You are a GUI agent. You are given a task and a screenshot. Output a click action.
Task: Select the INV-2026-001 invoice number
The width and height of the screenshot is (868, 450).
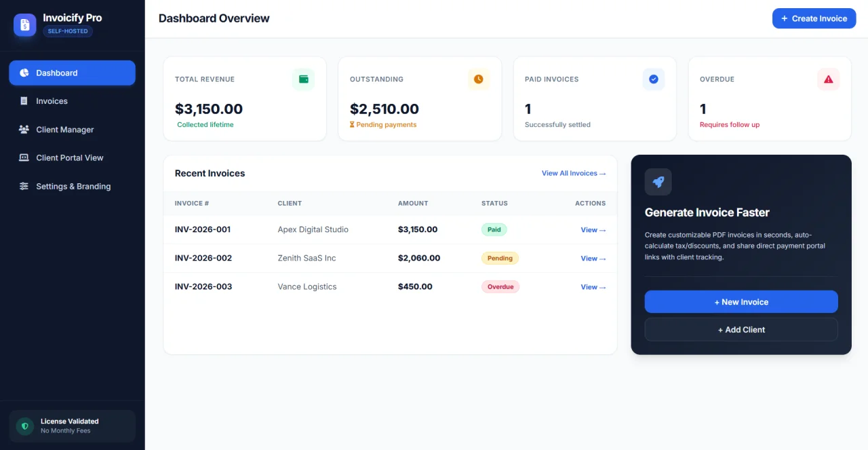pos(203,229)
